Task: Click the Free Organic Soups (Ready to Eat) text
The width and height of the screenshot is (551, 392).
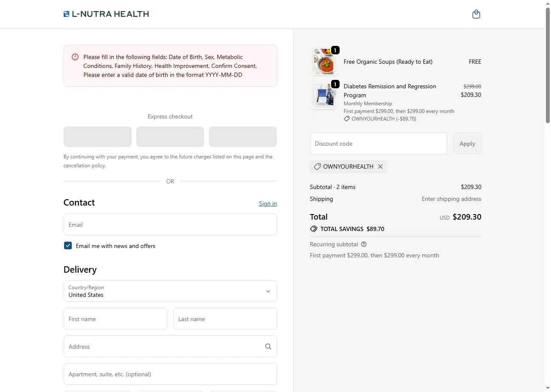Action: [x=388, y=62]
